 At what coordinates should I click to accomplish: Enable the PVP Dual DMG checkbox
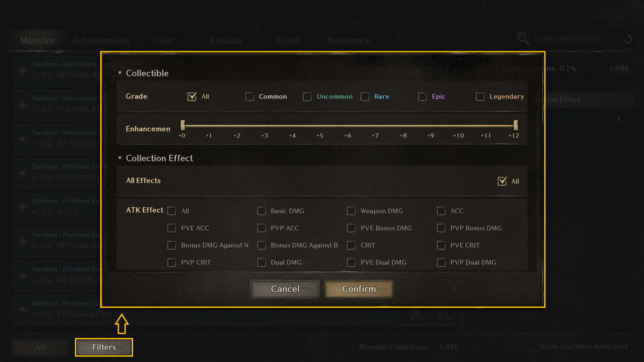click(x=441, y=263)
